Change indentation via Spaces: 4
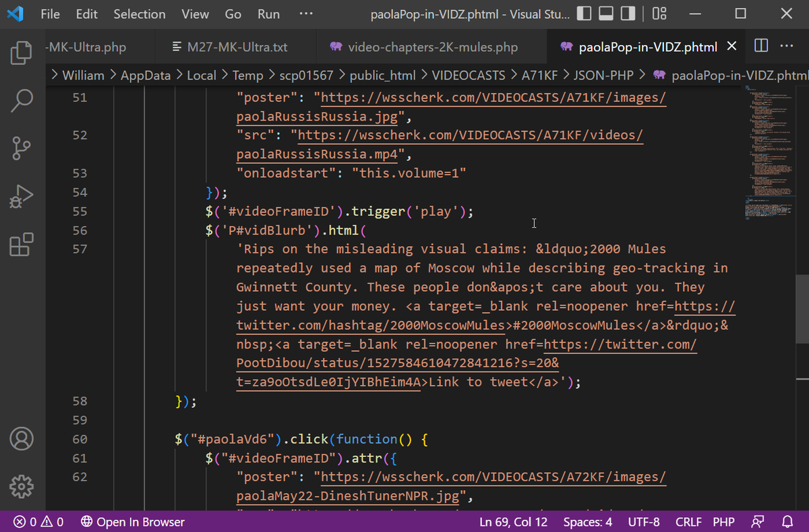This screenshot has height=532, width=809. click(588, 522)
